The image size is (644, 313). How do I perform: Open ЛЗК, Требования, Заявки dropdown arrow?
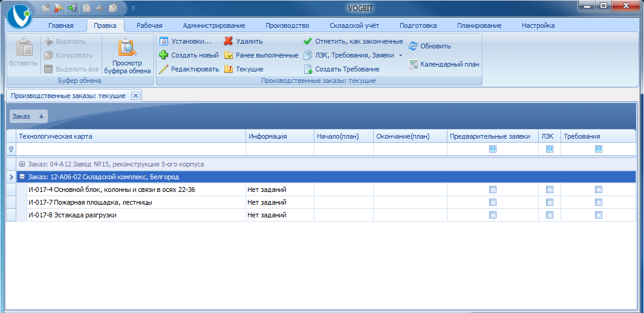[400, 56]
